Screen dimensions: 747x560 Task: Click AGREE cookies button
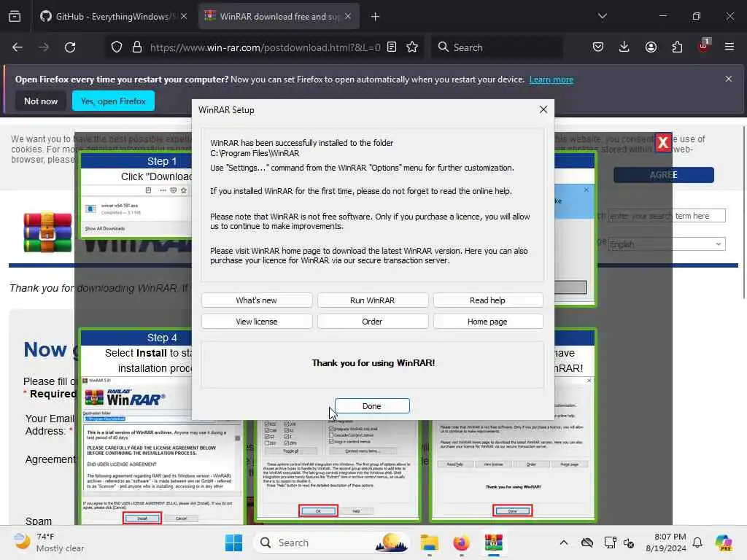pos(664,175)
